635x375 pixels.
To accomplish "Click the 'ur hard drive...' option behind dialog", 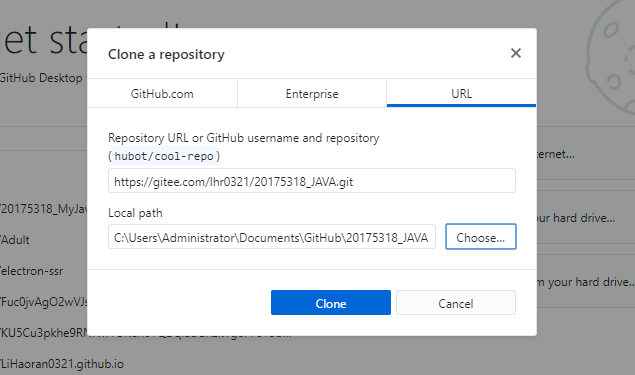I will pos(576,218).
